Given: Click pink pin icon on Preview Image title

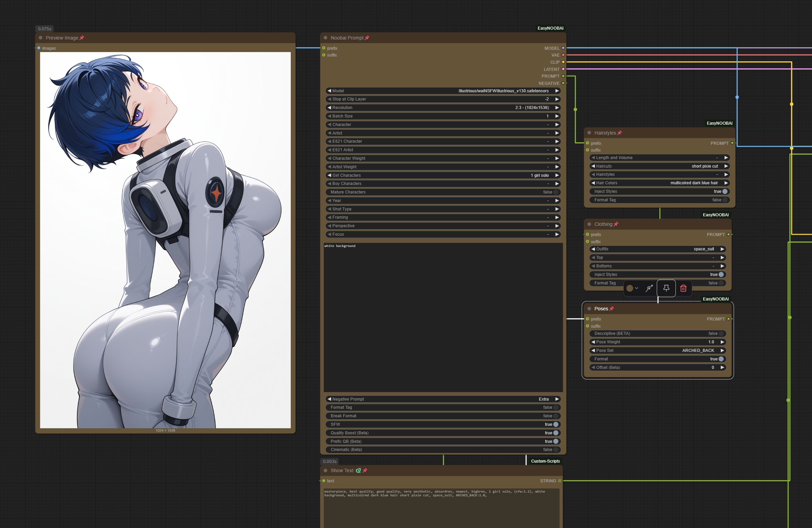Looking at the screenshot, I should 82,38.
